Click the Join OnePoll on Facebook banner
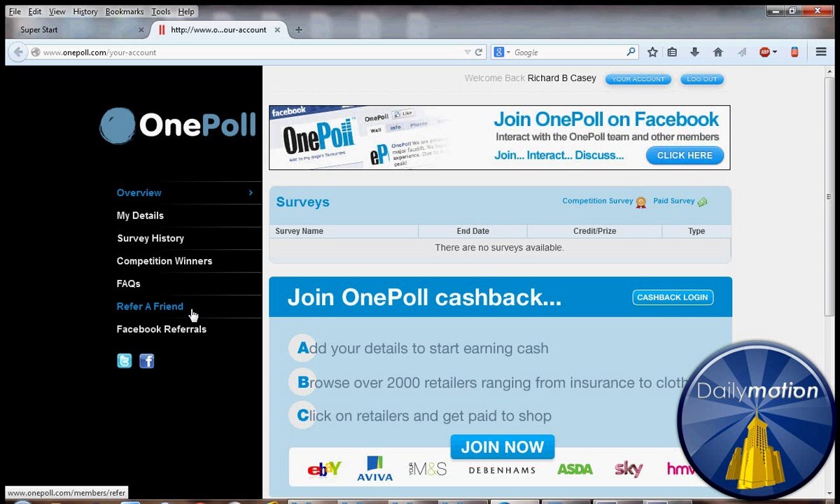Viewport: 840px width, 504px height. [x=500, y=138]
